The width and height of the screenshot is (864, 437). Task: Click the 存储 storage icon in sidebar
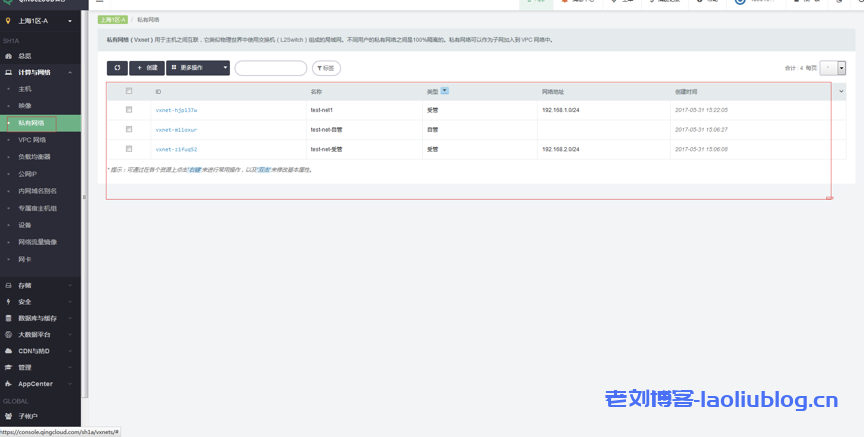pos(8,285)
